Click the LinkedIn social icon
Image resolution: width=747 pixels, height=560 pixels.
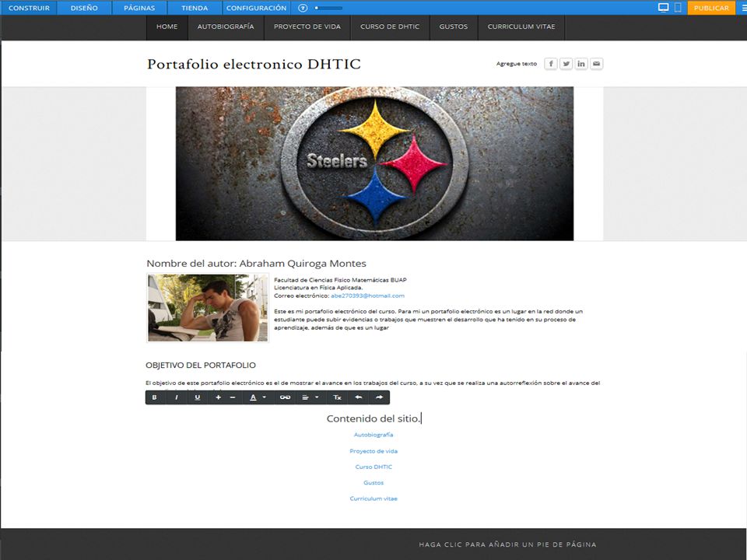click(x=581, y=63)
